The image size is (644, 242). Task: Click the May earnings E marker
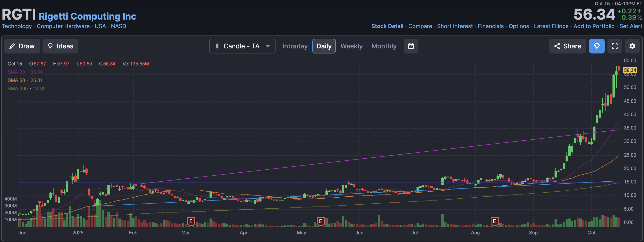coord(320,221)
